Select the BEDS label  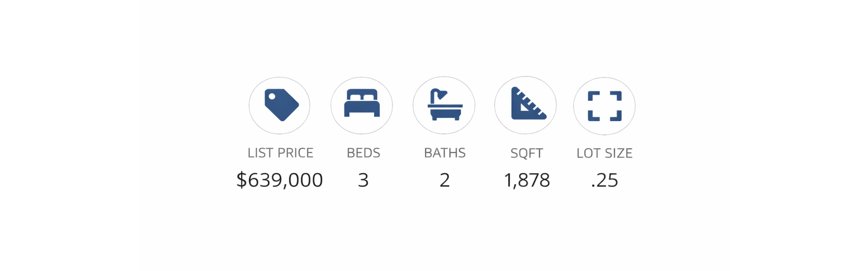tap(363, 153)
